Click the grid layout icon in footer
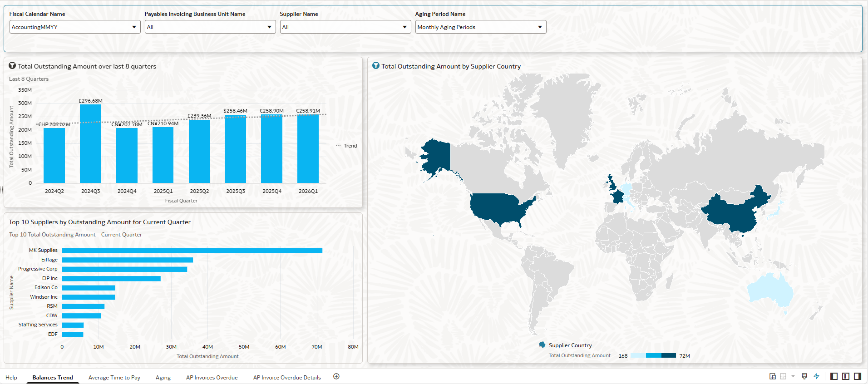The width and height of the screenshot is (868, 384). (783, 376)
